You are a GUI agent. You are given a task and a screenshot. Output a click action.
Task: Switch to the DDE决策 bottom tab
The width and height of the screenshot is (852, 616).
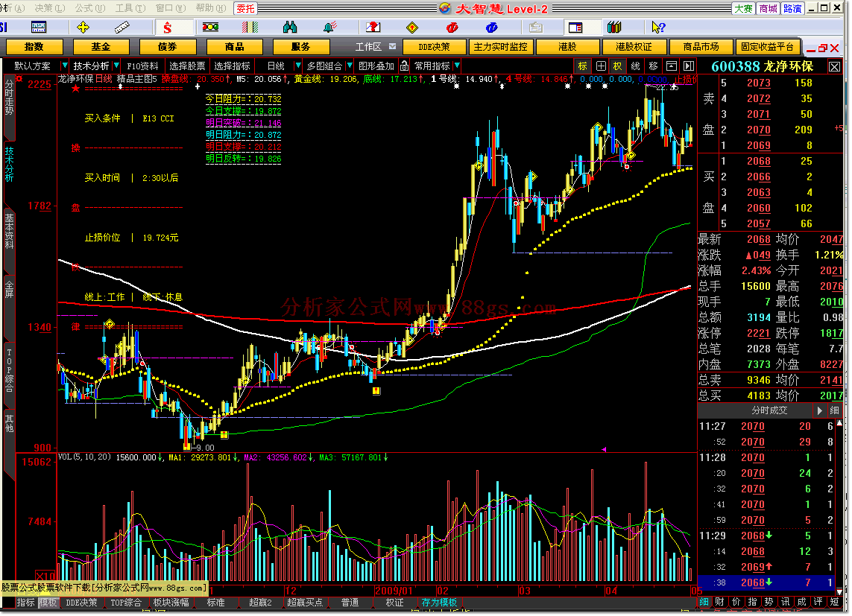point(81,603)
